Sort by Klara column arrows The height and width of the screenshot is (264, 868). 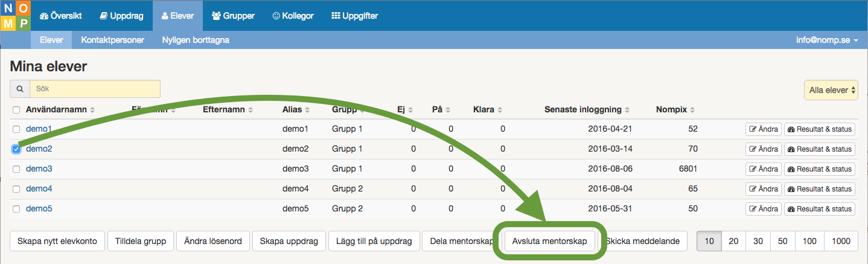(500, 110)
